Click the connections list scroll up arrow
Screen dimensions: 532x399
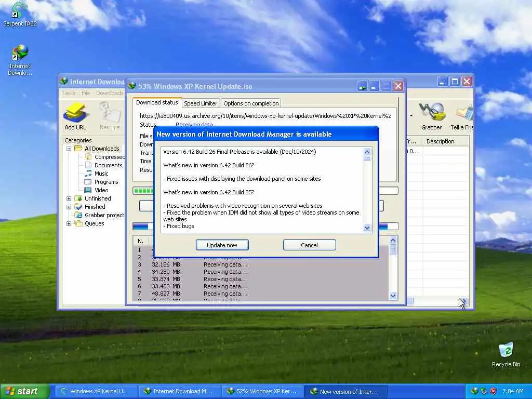[393, 240]
